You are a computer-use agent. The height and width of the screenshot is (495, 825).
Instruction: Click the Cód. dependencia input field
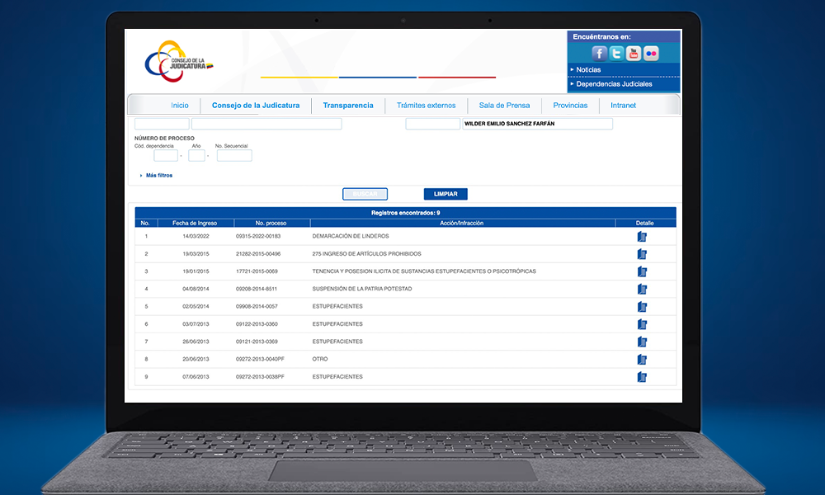click(x=165, y=156)
